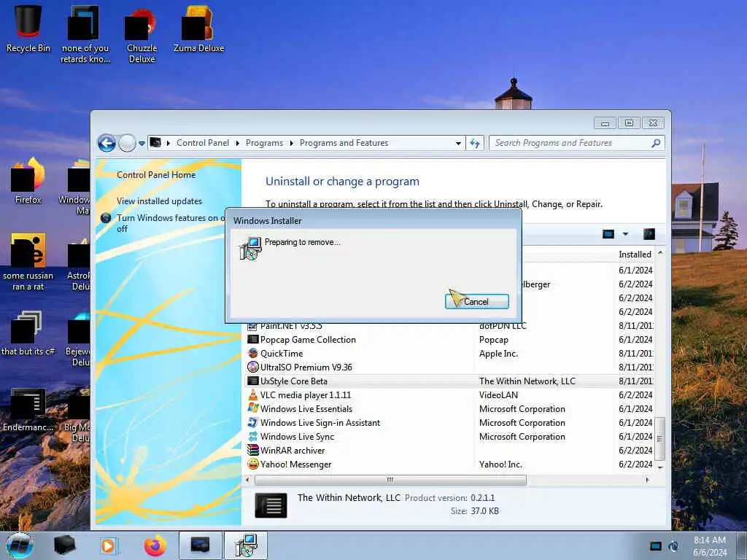This screenshot has width=747, height=560.
Task: Click the Forward navigation button
Action: tap(127, 143)
